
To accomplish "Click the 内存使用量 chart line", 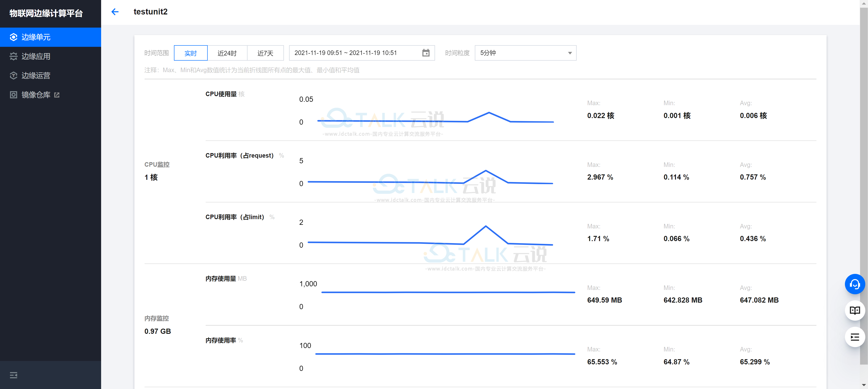I will 448,292.
